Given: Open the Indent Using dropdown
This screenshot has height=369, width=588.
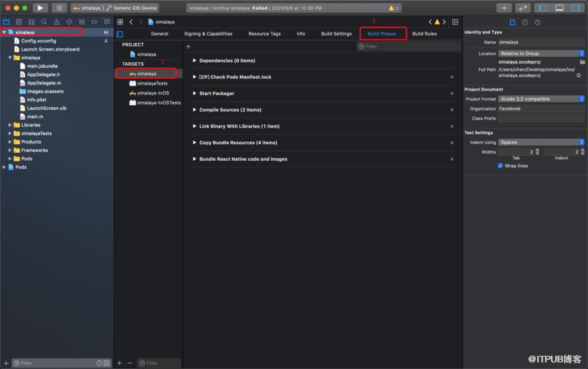Looking at the screenshot, I should click(541, 142).
